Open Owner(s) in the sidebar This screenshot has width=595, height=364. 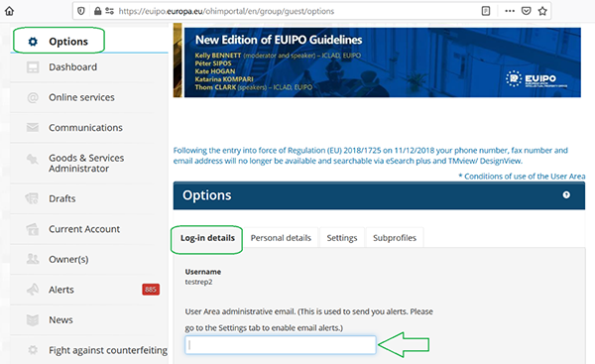(x=68, y=259)
